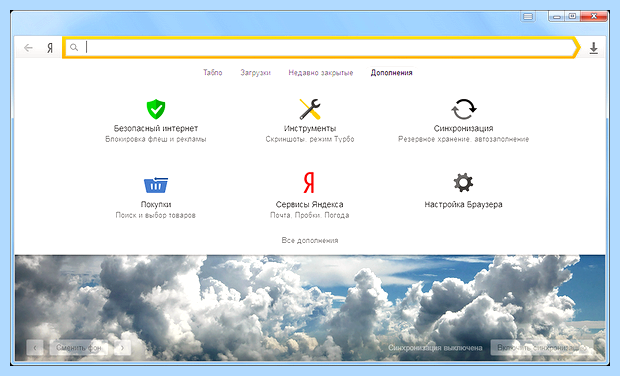Viewport: 620px width, 376px height.
Task: Click the Синхронизация выключена status text
Action: [435, 348]
